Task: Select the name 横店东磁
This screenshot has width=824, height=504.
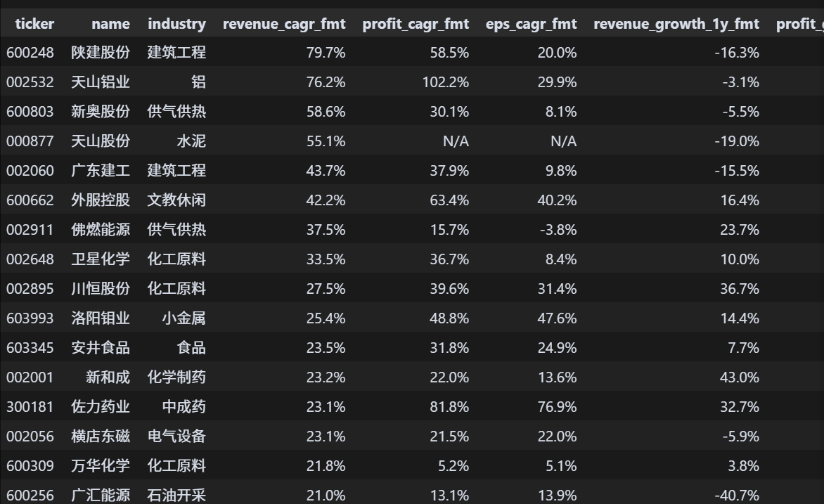Action: pos(101,437)
